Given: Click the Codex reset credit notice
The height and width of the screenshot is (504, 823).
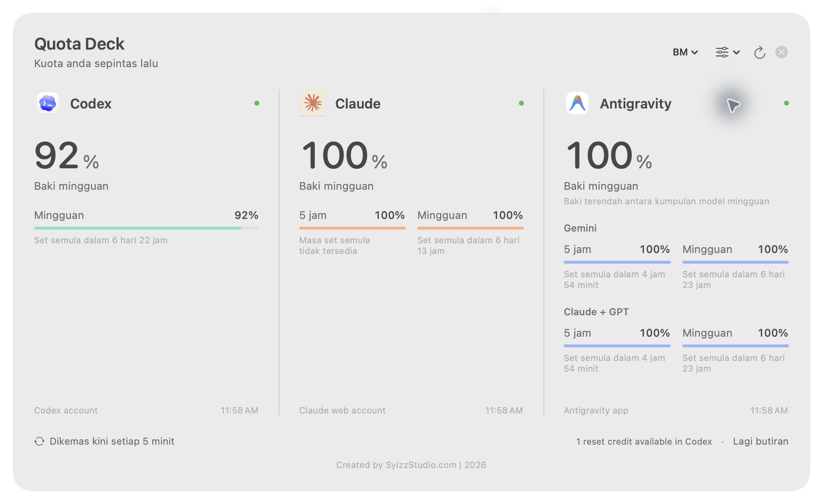Looking at the screenshot, I should click(644, 441).
